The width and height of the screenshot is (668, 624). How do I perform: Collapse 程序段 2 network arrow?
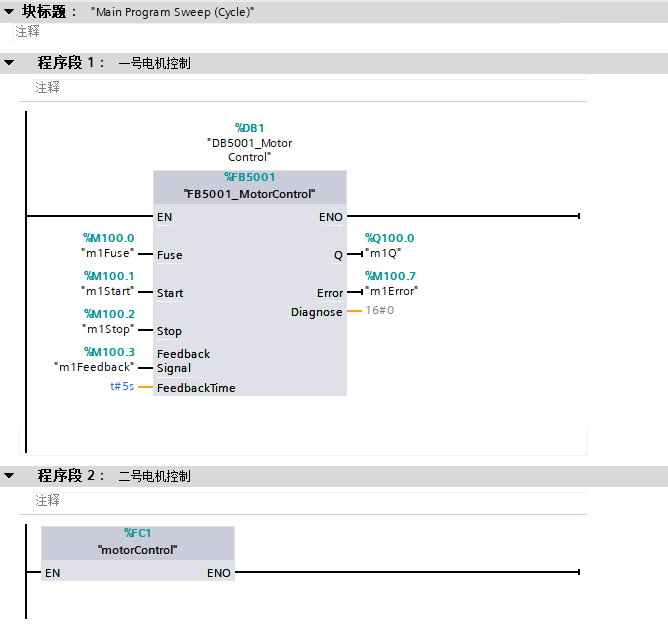tap(9, 476)
